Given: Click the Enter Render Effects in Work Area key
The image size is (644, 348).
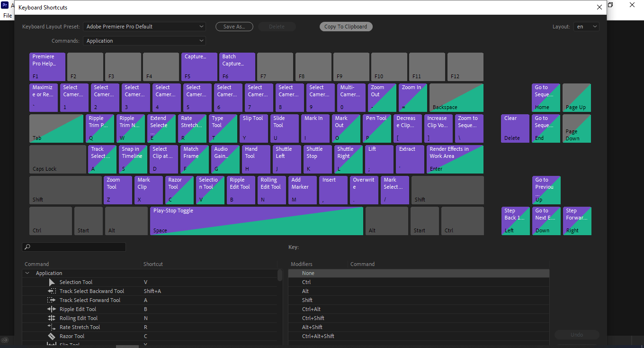Looking at the screenshot, I should point(455,159).
